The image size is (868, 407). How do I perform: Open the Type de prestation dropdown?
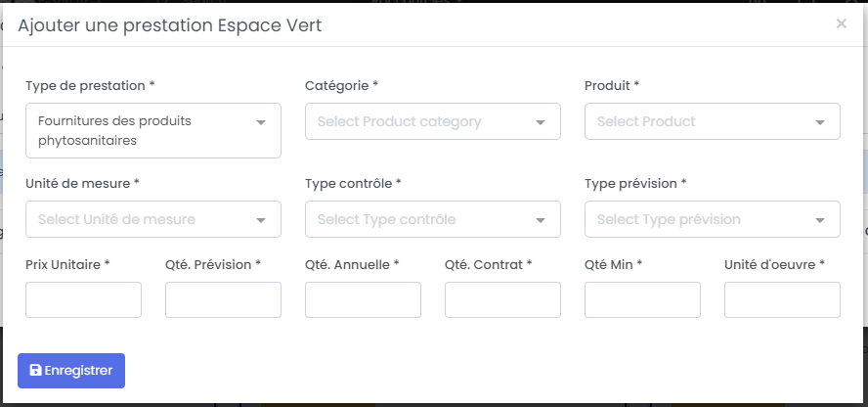pos(152,131)
